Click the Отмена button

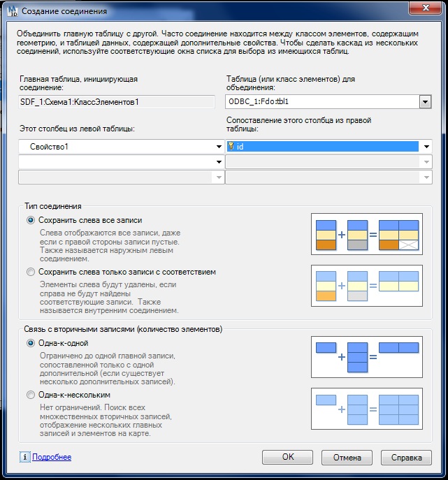coord(347,458)
